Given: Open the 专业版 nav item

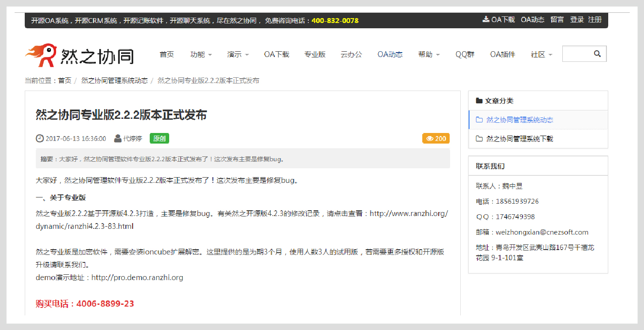Looking at the screenshot, I should pyautogui.click(x=315, y=54).
